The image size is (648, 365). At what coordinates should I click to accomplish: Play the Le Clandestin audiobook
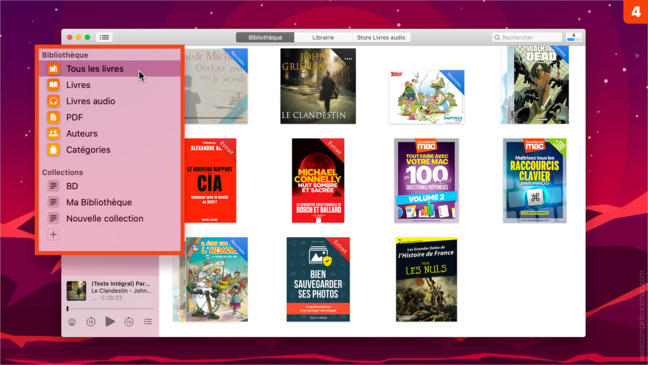click(110, 321)
